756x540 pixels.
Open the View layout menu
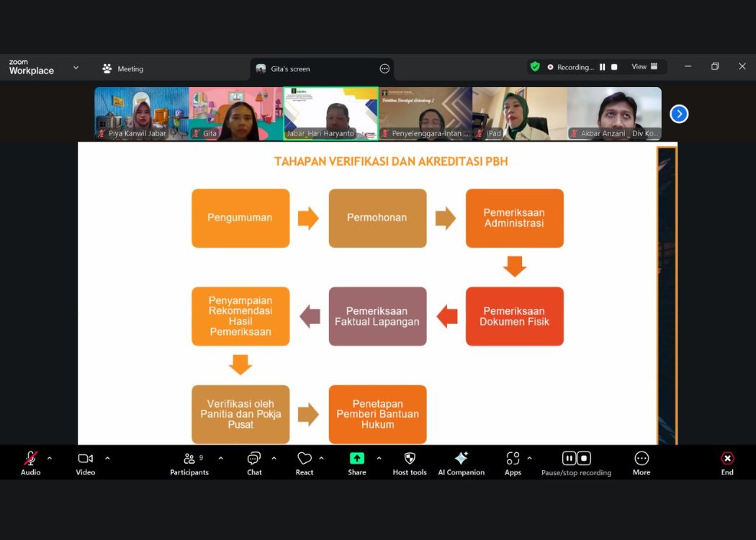point(644,67)
